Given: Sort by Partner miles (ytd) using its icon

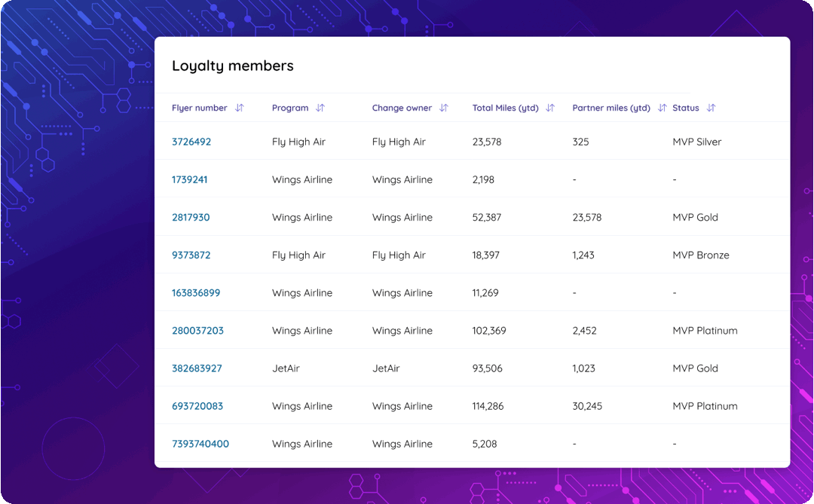Looking at the screenshot, I should tap(662, 108).
